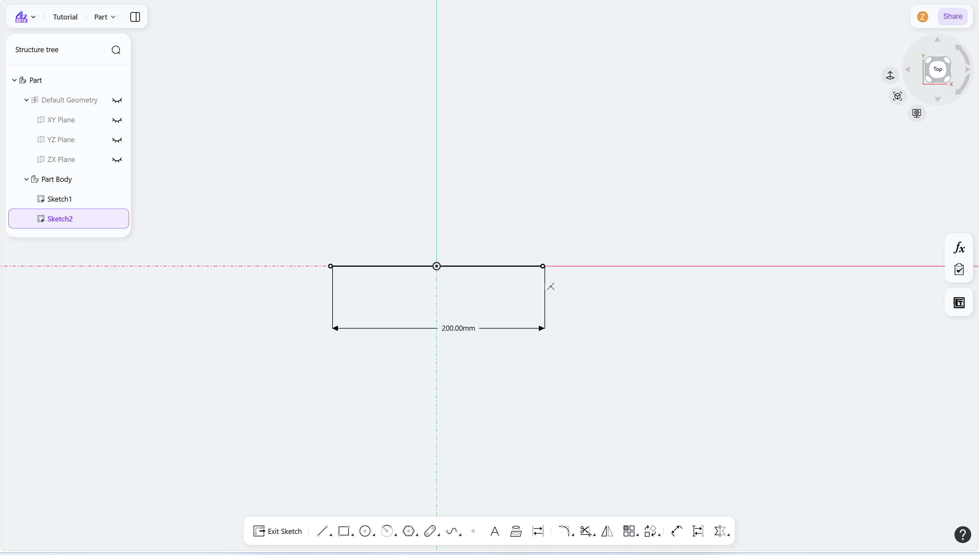
Task: Select the Slot tool
Action: click(x=430, y=531)
